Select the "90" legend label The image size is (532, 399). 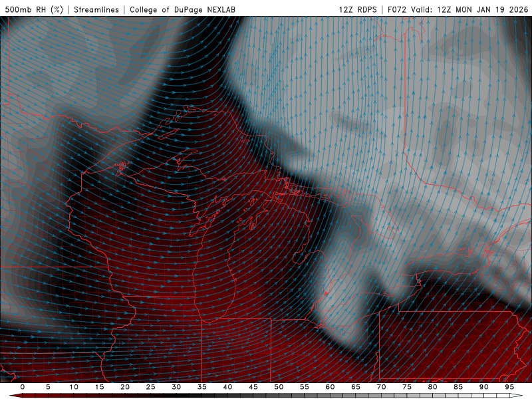483,387
